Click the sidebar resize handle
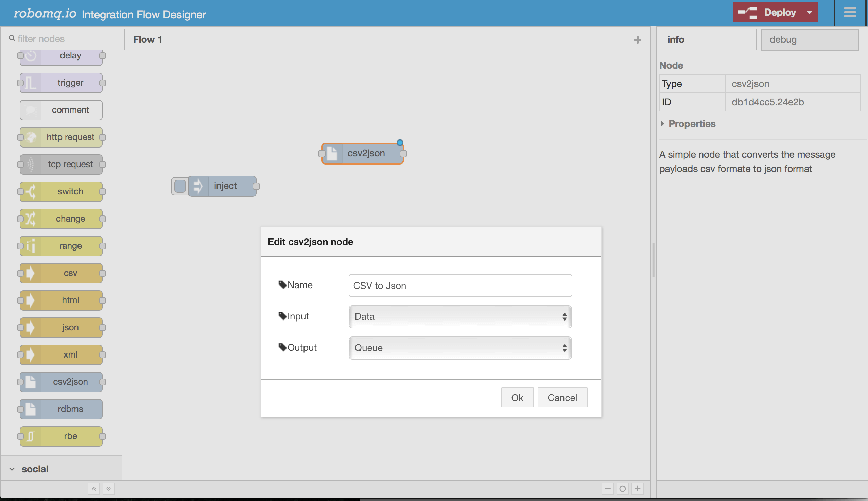Viewport: 868px width, 501px height. tap(653, 260)
